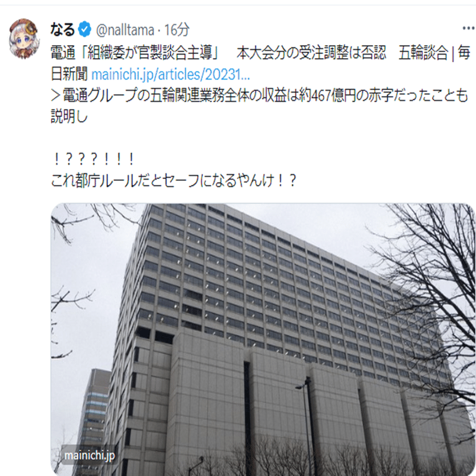Open the mainichi.jp/articles link

pyautogui.click(x=171, y=74)
